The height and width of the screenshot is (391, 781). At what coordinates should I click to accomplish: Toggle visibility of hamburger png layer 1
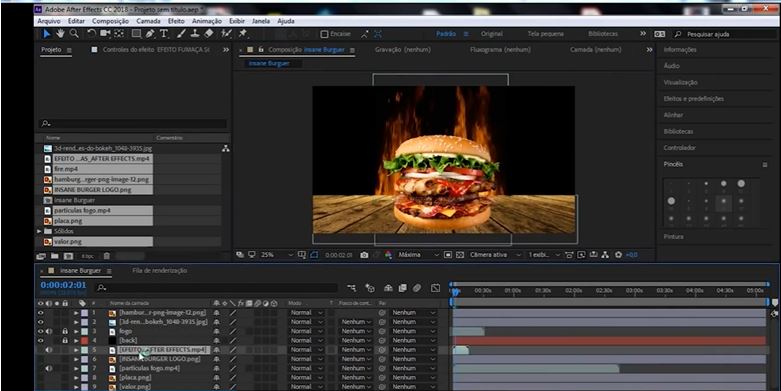pos(41,313)
